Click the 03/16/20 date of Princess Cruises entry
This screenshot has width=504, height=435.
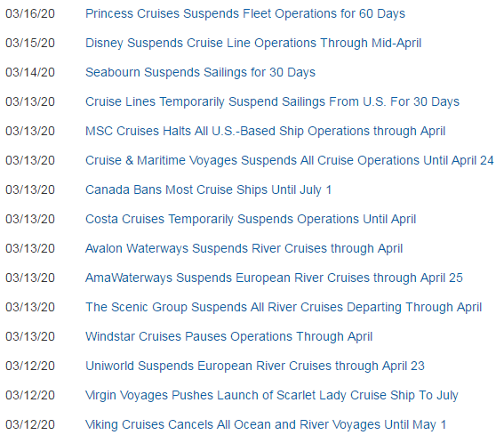[x=30, y=14]
